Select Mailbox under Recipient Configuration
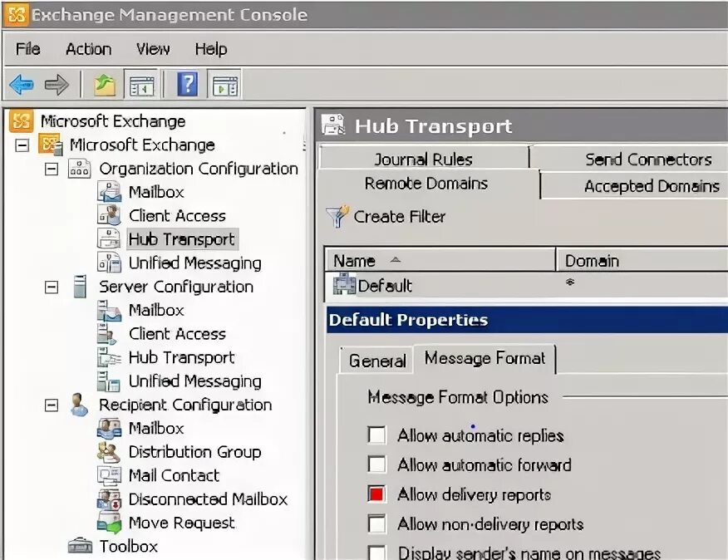This screenshot has height=560, width=728. coord(156,428)
